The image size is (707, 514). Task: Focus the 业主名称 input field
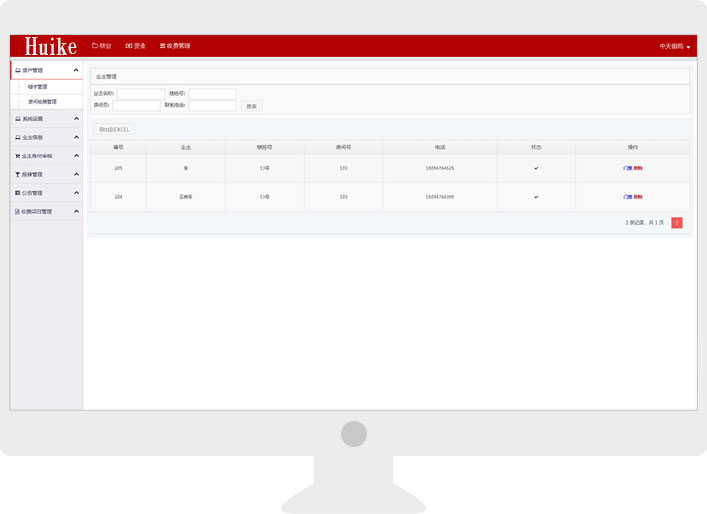pyautogui.click(x=141, y=94)
